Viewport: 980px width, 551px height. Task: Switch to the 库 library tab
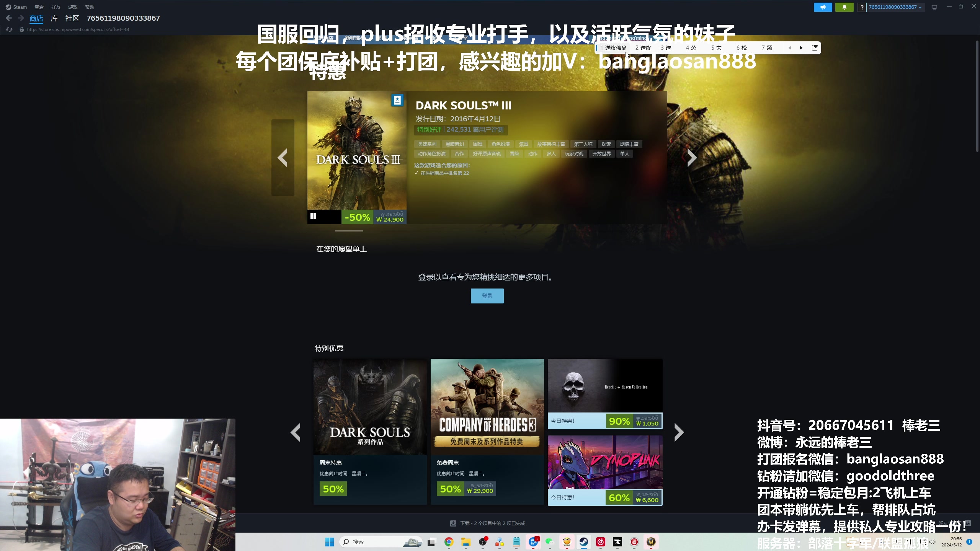pyautogui.click(x=54, y=18)
